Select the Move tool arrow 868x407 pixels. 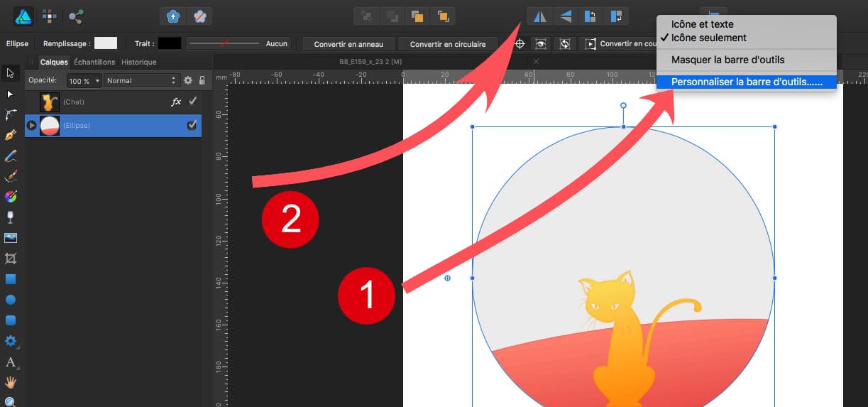coord(11,72)
